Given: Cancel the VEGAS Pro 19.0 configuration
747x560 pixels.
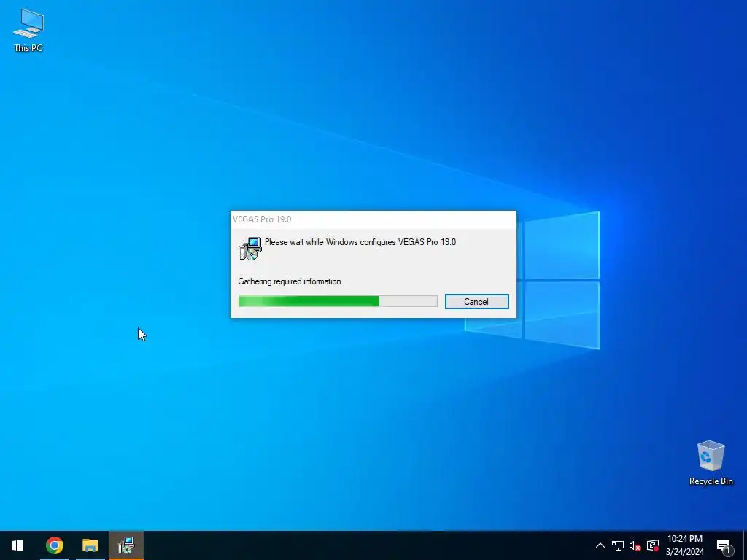Looking at the screenshot, I should [476, 301].
